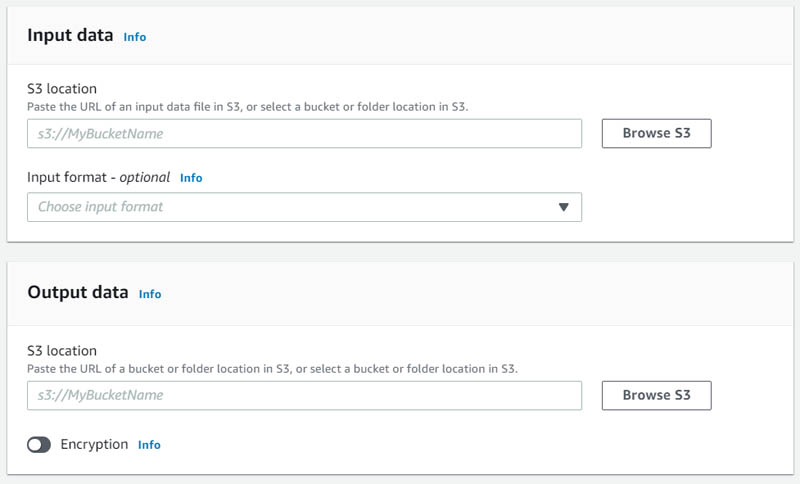The width and height of the screenshot is (800, 484).
Task: Click the Encryption label text
Action: point(94,444)
